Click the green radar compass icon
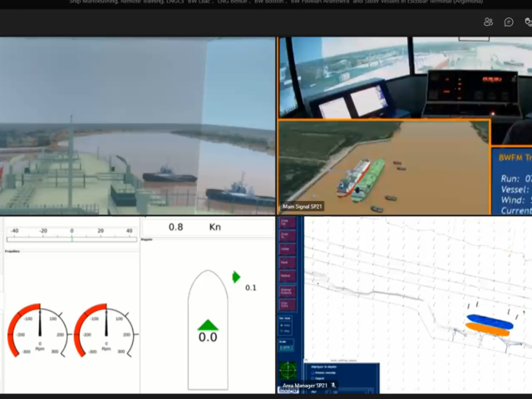Viewport: 532px width, 399px height. click(288, 371)
